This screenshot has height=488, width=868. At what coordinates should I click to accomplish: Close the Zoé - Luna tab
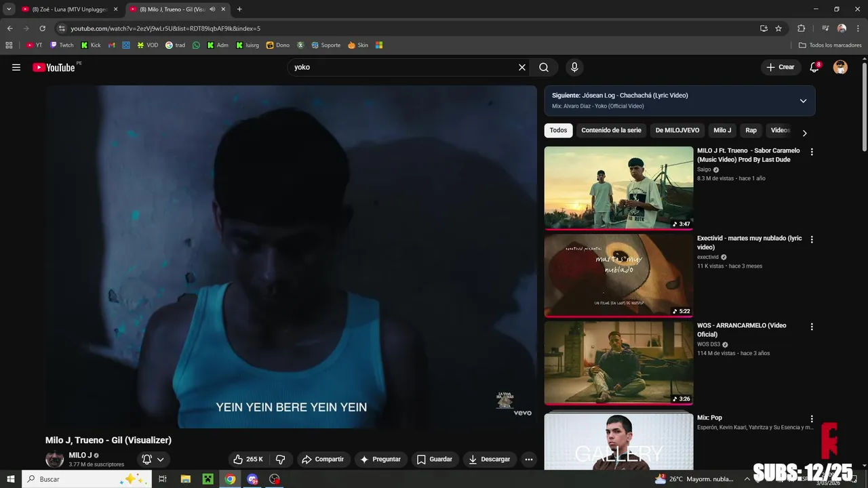[x=115, y=9]
